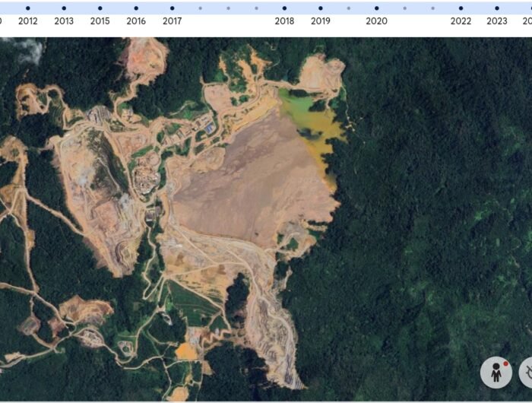532x403 pixels.
Task: Select the unlabeled dot between 2019 and 2020
Action: pos(349,8)
